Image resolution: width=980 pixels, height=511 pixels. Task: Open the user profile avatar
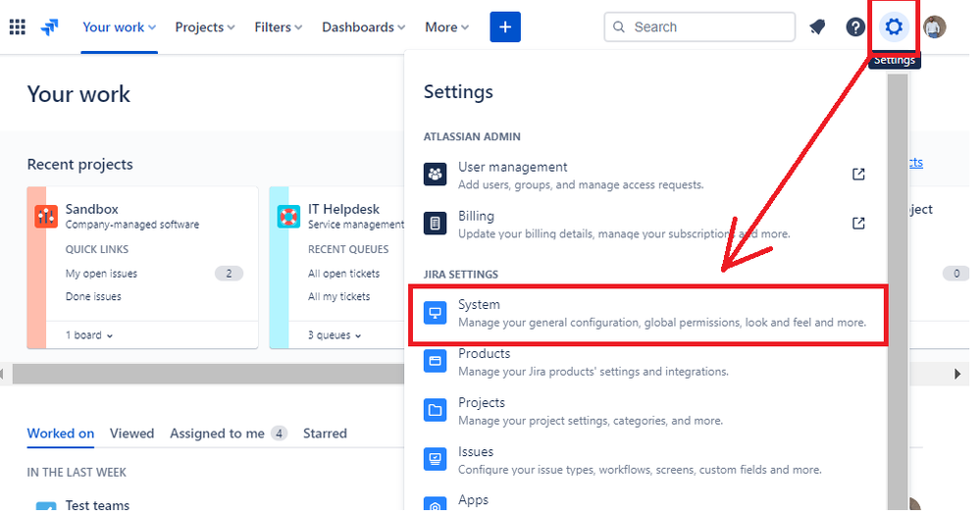[934, 26]
